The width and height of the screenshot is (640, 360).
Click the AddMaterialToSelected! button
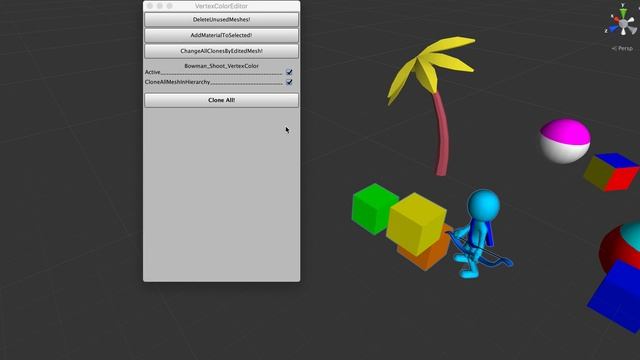[x=221, y=36]
